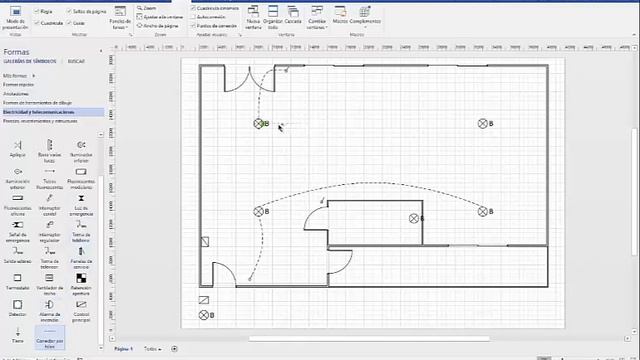The image size is (640, 360).
Task: Select the Iluminación exterior shape
Action: [18, 178]
